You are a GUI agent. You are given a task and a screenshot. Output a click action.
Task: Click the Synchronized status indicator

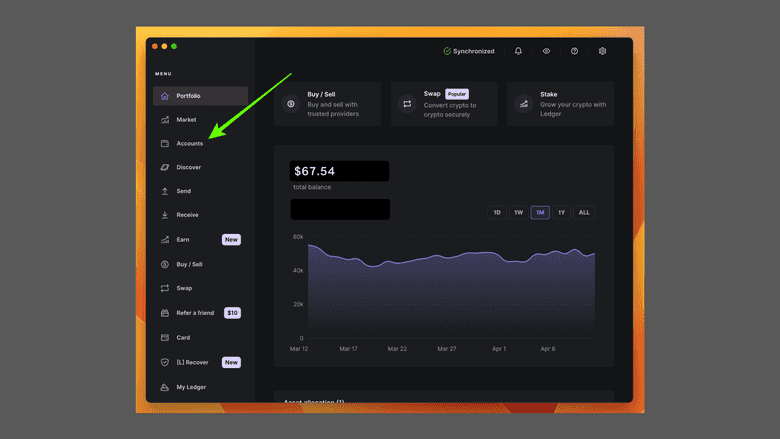(469, 51)
